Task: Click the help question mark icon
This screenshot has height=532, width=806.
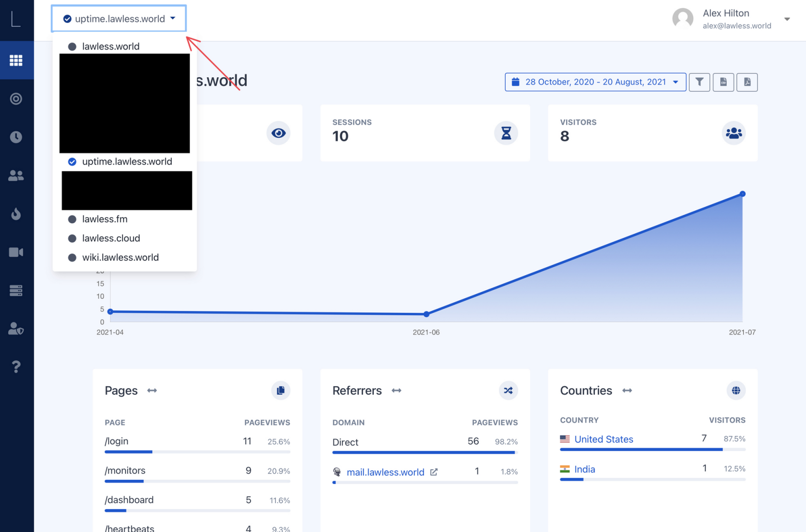Action: [x=16, y=367]
